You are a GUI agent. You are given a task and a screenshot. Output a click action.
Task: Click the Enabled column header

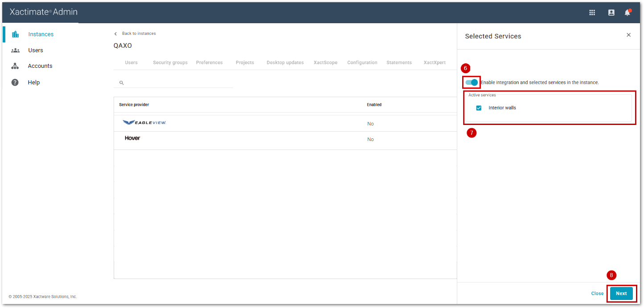[x=374, y=105]
